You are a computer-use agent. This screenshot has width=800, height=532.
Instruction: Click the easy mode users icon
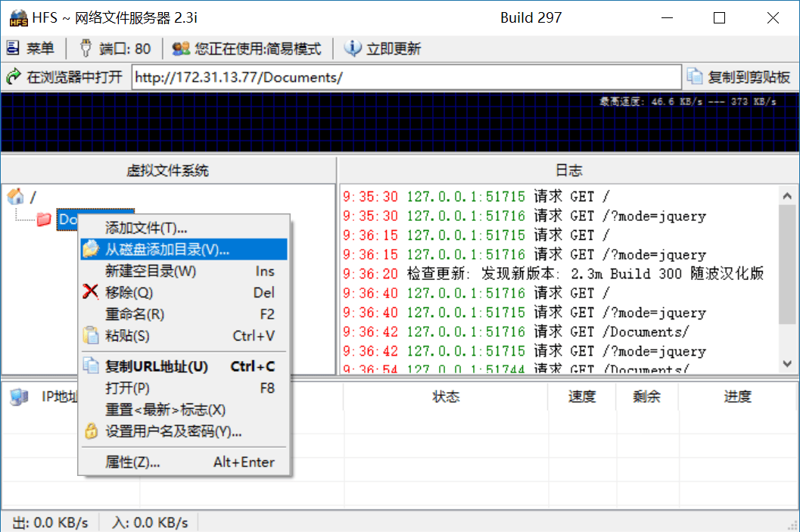[181, 48]
